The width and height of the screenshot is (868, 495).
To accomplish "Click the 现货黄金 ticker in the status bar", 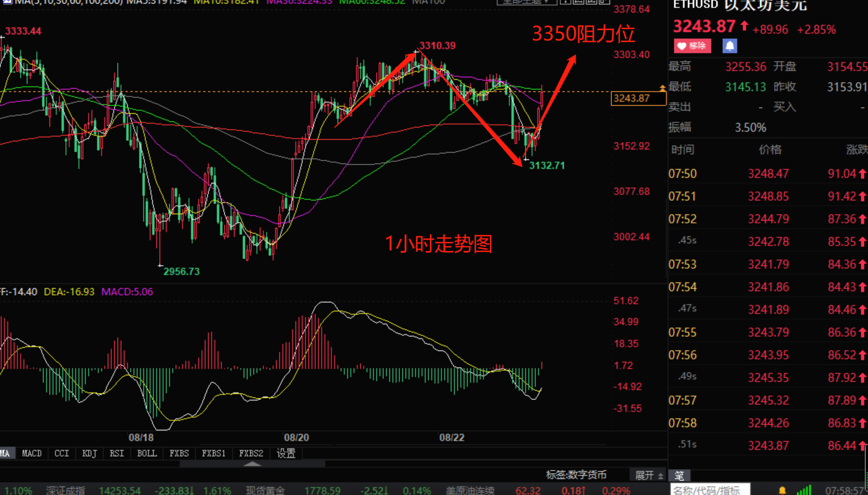I will 265,491.
